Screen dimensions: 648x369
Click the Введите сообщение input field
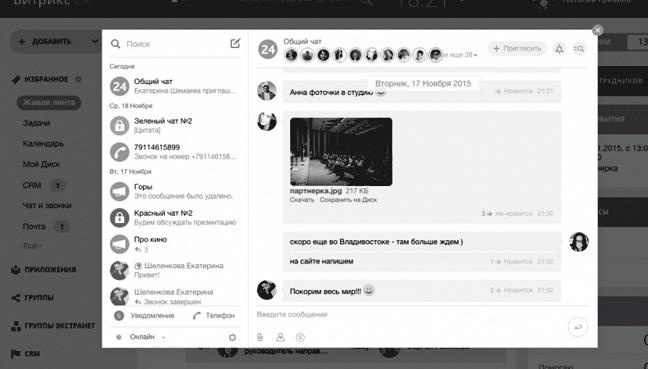tap(409, 314)
